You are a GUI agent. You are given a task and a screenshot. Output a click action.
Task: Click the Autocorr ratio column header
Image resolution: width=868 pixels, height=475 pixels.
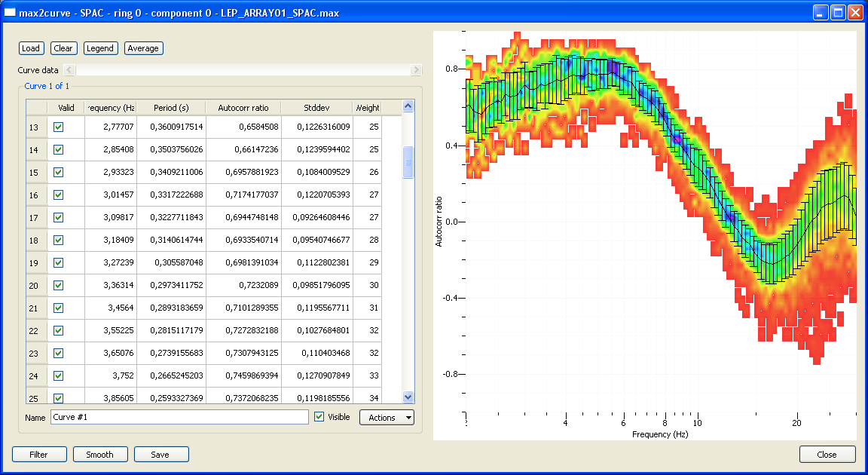243,108
